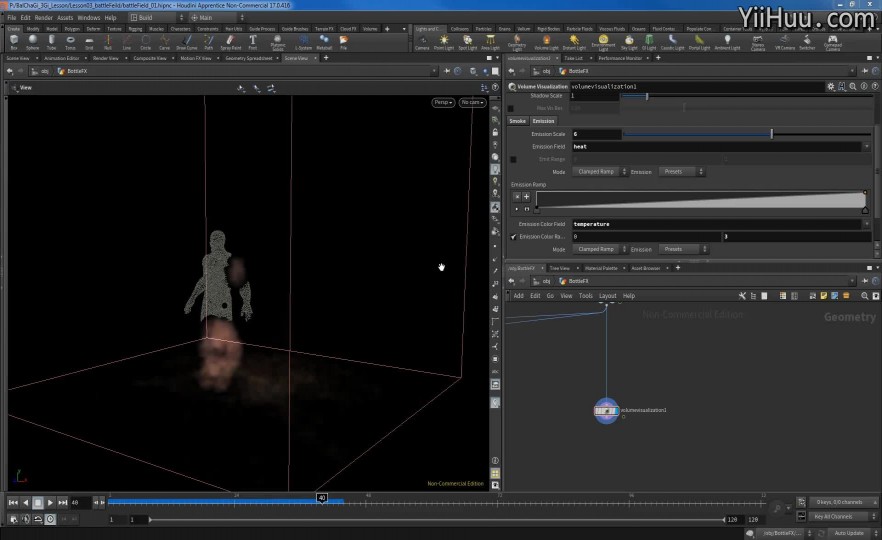The height and width of the screenshot is (540, 882).
Task: Switch to the Smoke tab
Action: (517, 121)
